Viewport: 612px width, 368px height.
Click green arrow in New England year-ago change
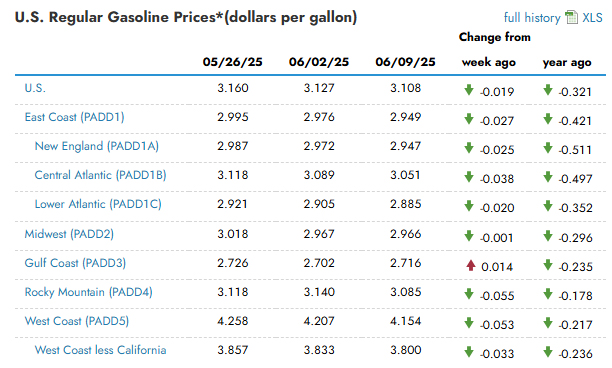pos(548,148)
